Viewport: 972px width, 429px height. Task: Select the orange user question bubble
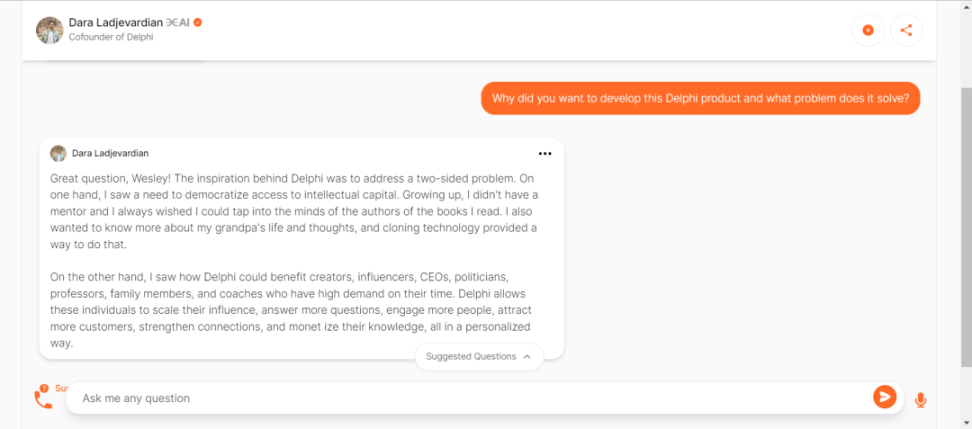(699, 98)
